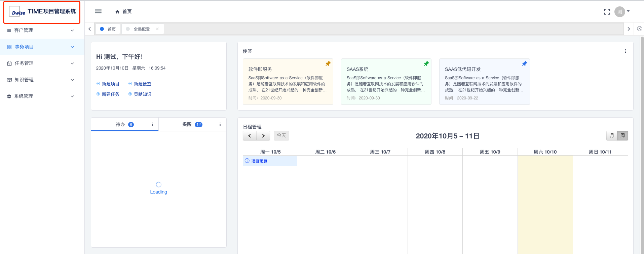This screenshot has height=254, width=644.
Task: Expand the 知识管理 menu chevron
Action: coord(72,80)
